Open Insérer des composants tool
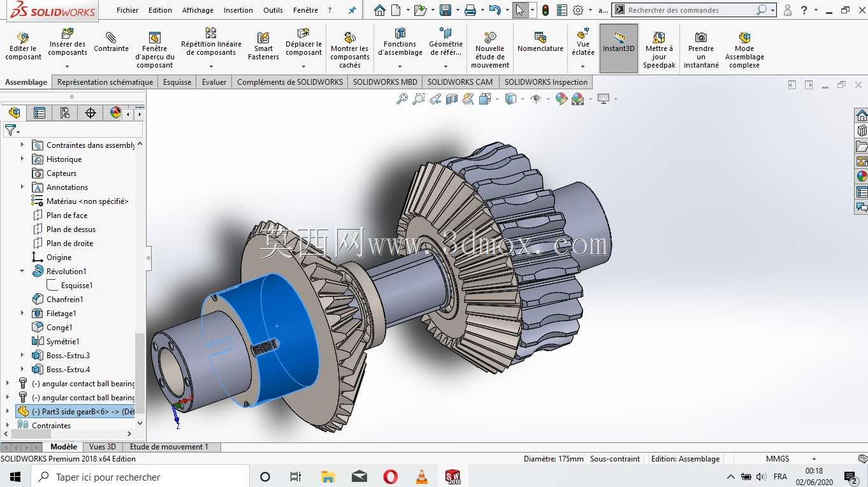The image size is (868, 487). (68, 48)
